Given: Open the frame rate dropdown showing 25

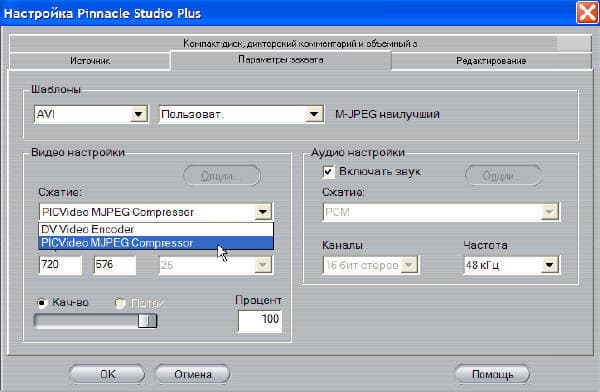Looking at the screenshot, I should (216, 265).
